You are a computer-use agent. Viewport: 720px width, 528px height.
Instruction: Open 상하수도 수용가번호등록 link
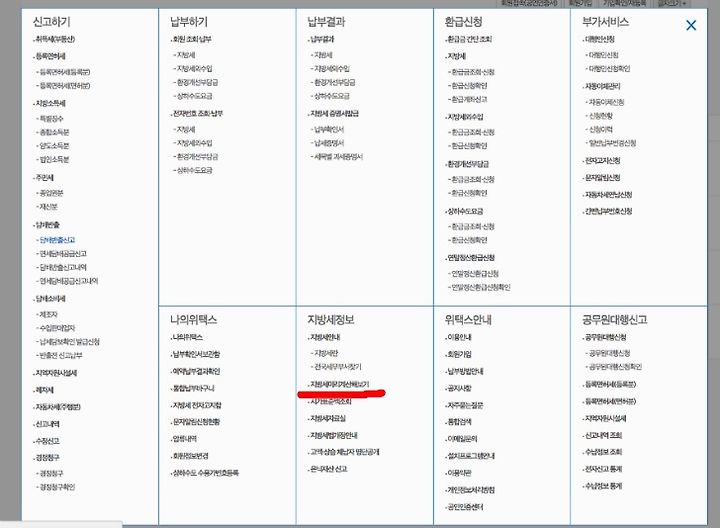coord(205,473)
